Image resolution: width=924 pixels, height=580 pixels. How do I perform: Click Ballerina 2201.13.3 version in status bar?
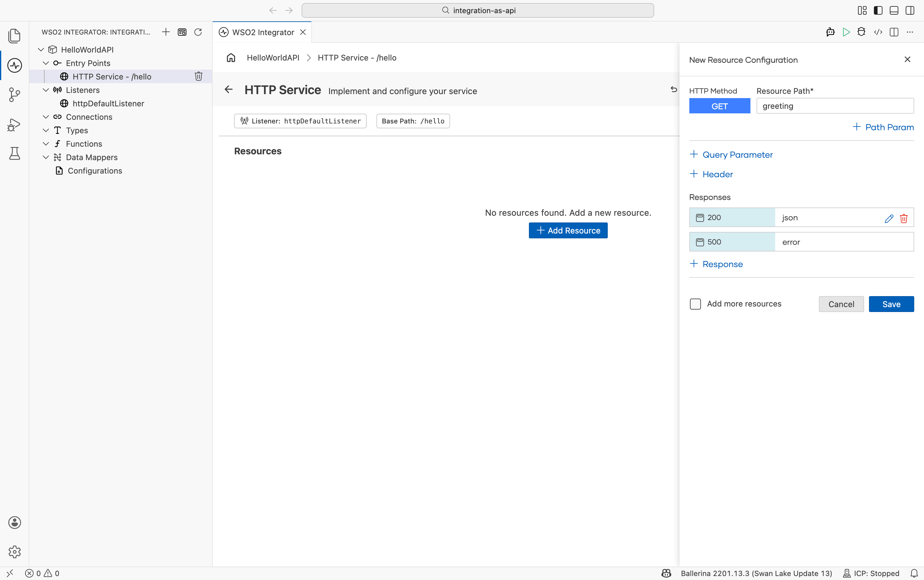point(756,573)
